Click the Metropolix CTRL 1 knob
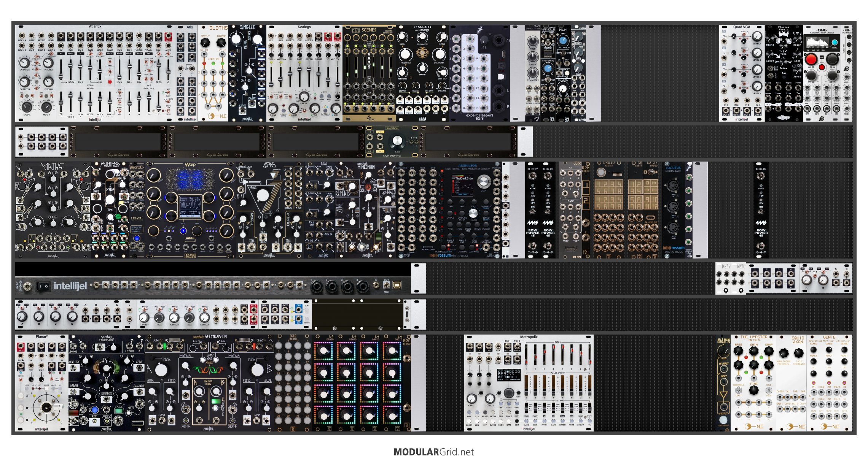The width and height of the screenshot is (868, 460). tap(472, 398)
